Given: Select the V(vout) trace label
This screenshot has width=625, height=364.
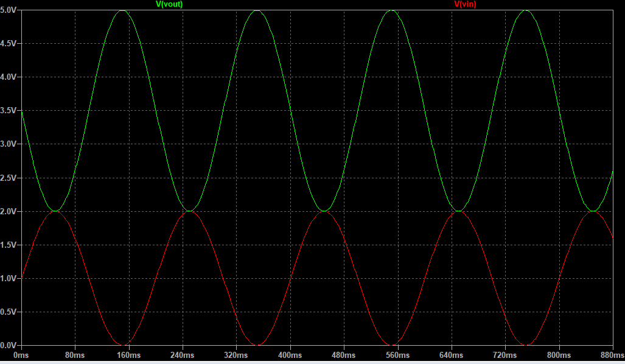Looking at the screenshot, I should tap(169, 4).
